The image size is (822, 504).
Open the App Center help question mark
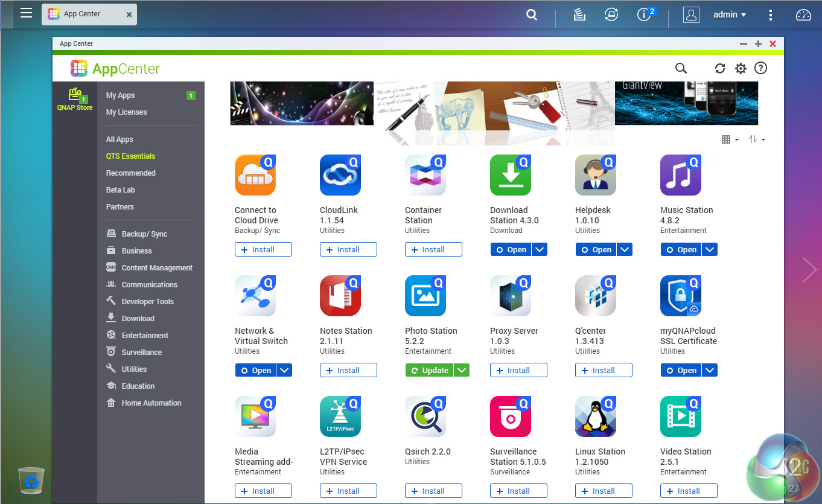(760, 68)
